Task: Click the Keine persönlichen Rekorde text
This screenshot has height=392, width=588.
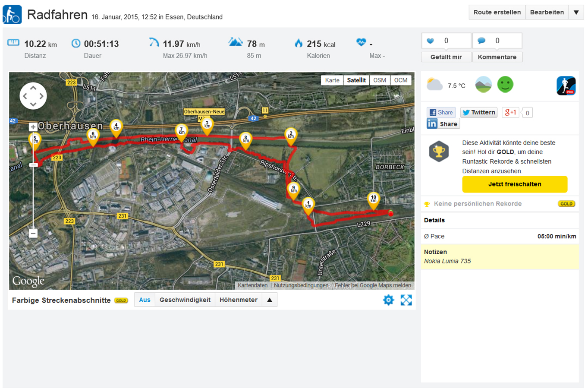Action: [x=478, y=204]
